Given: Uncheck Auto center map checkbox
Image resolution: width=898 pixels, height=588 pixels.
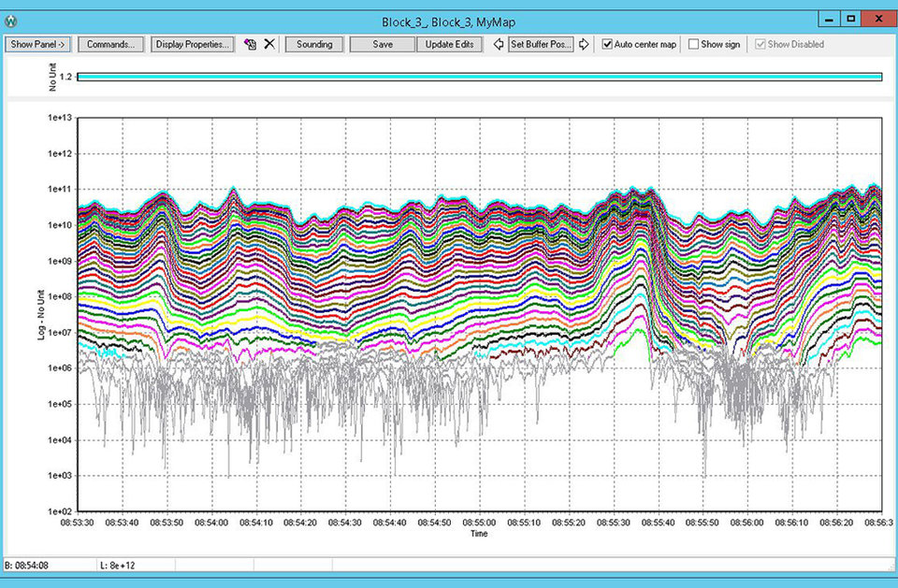Looking at the screenshot, I should click(607, 44).
